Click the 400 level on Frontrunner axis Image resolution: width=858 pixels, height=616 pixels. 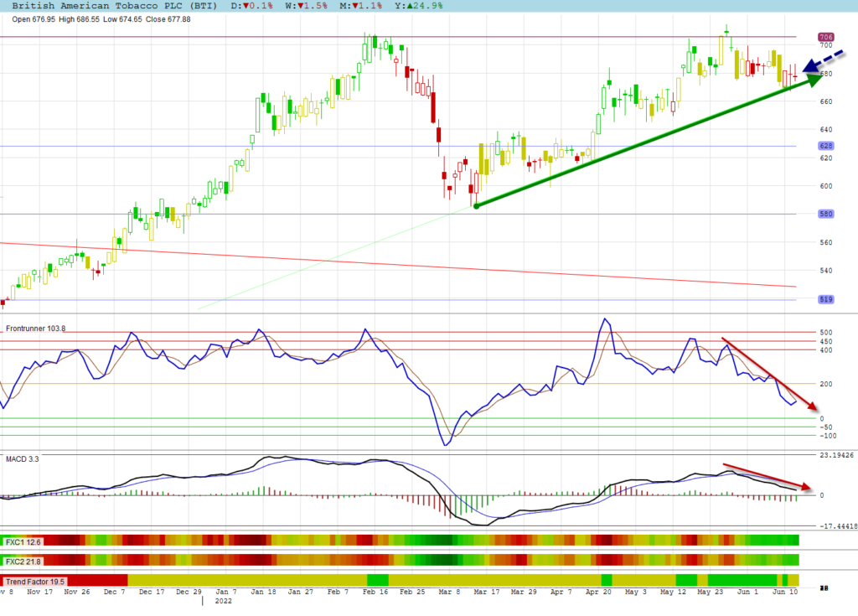click(x=825, y=350)
